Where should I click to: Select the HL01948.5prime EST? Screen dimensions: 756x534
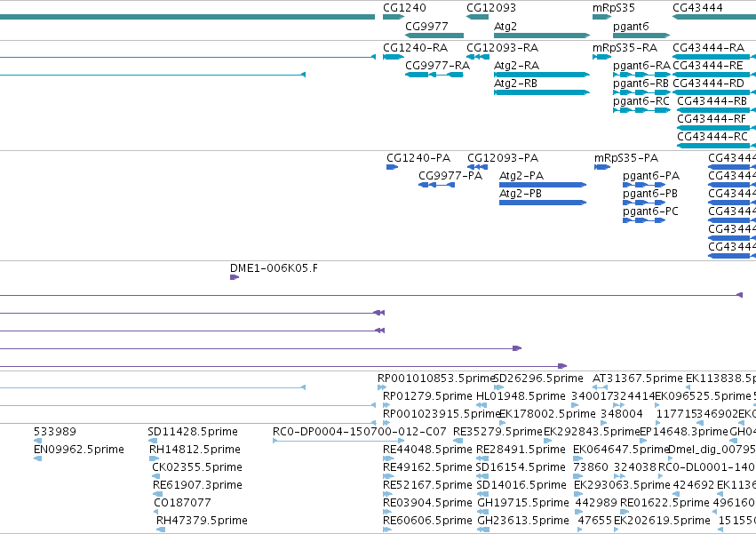coord(481,405)
